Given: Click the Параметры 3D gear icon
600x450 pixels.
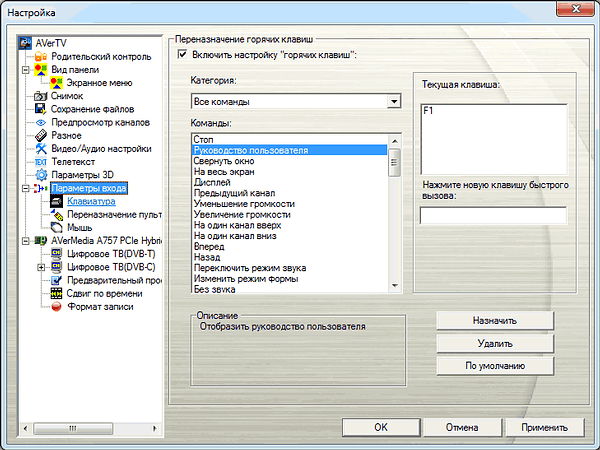Looking at the screenshot, I should [x=41, y=175].
